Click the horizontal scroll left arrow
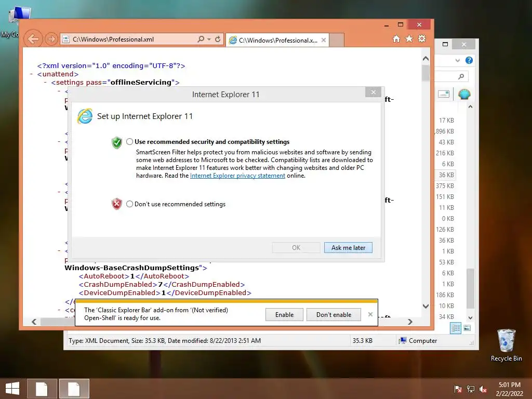This screenshot has width=532, height=399. point(34,322)
